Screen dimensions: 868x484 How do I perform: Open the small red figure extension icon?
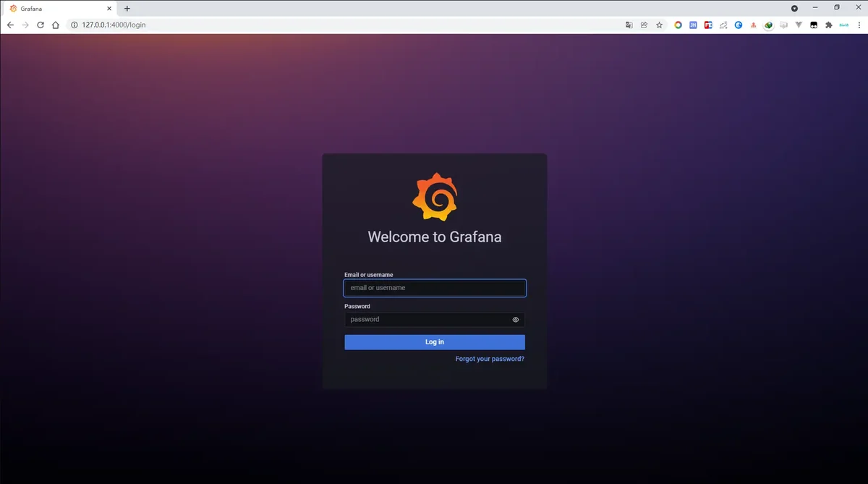coord(754,25)
